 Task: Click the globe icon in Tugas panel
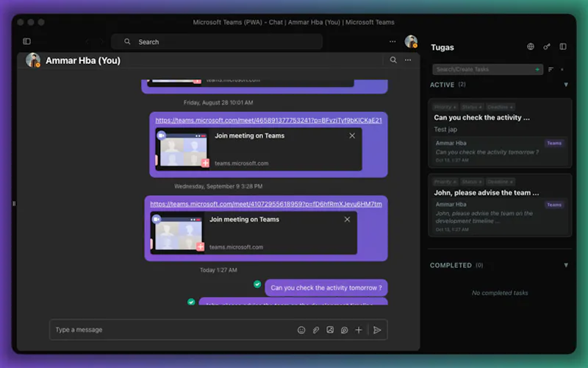[x=530, y=46]
